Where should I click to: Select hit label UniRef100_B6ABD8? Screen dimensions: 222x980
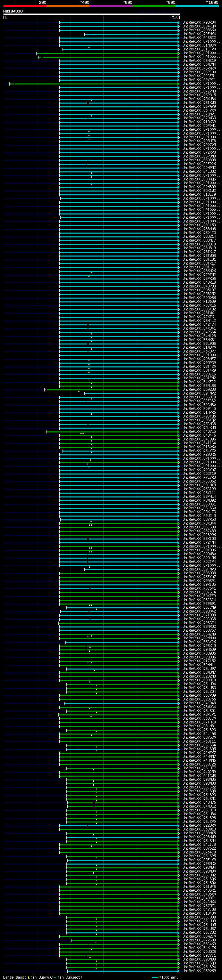point(199,160)
